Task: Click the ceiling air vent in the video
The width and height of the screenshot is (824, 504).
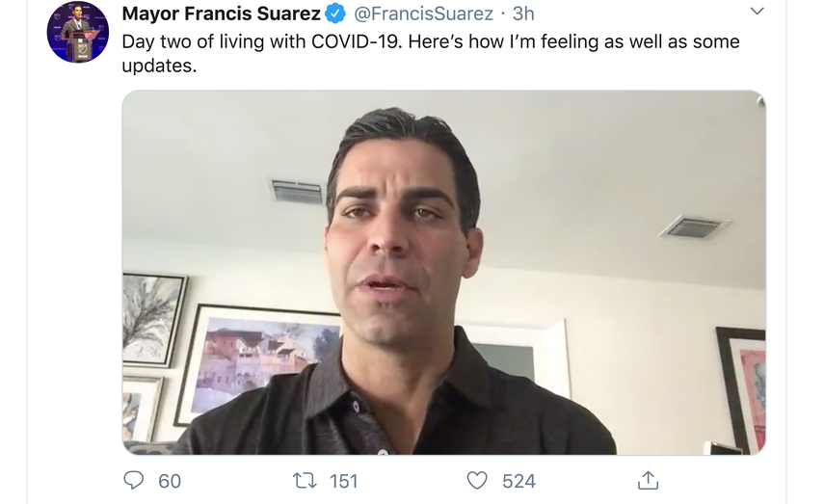Action: click(298, 190)
